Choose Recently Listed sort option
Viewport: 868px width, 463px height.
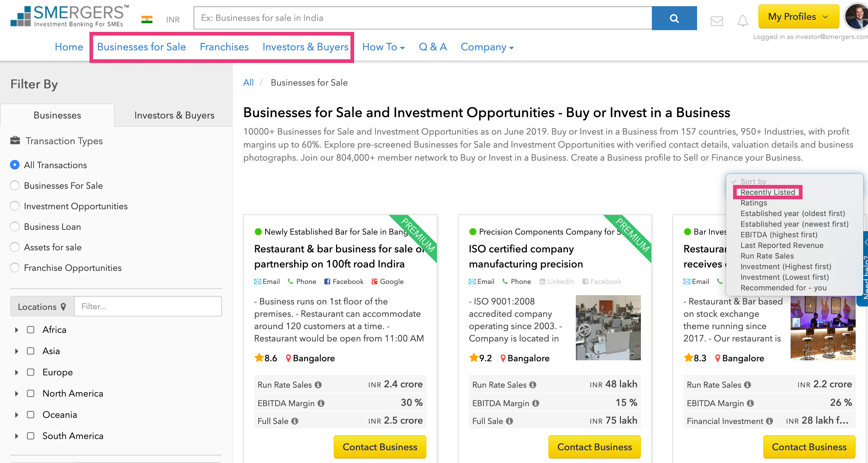point(768,192)
